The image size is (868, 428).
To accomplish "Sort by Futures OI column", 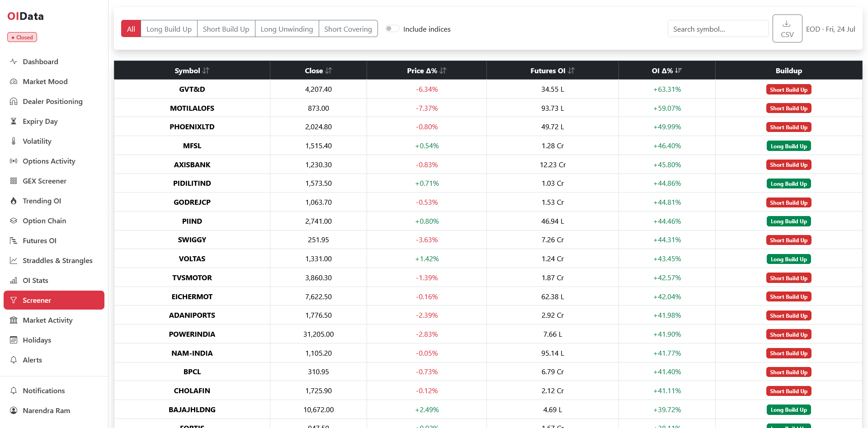I will (552, 71).
